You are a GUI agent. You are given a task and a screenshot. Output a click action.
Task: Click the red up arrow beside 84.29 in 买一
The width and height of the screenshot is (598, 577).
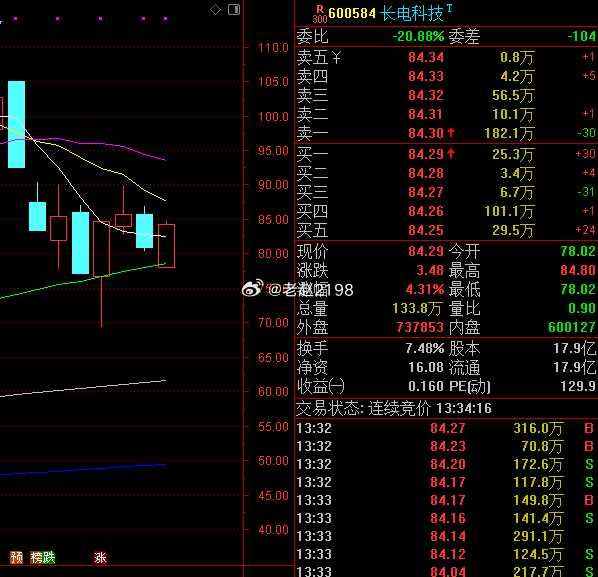(451, 154)
